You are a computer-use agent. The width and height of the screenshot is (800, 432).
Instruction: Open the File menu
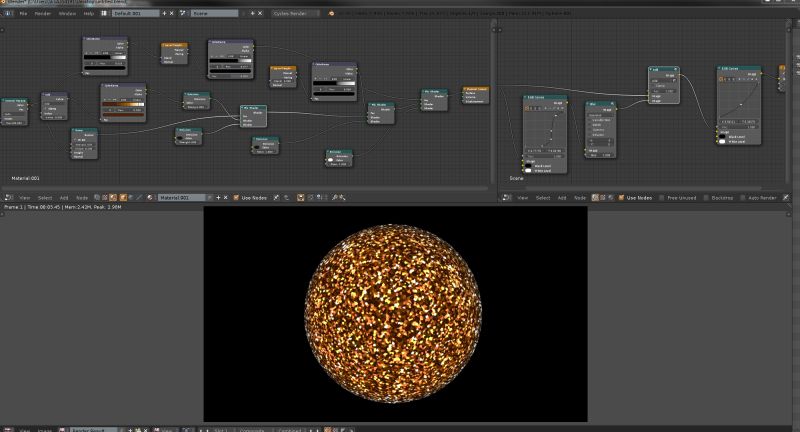[23, 13]
